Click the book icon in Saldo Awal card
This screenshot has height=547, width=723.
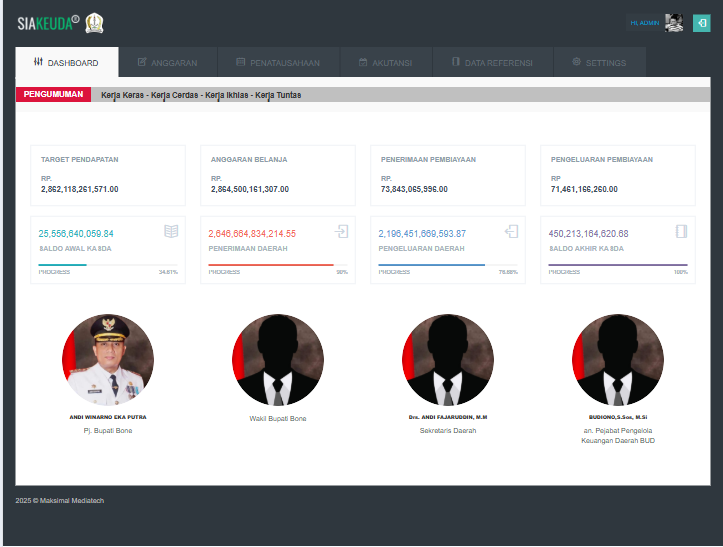171,232
